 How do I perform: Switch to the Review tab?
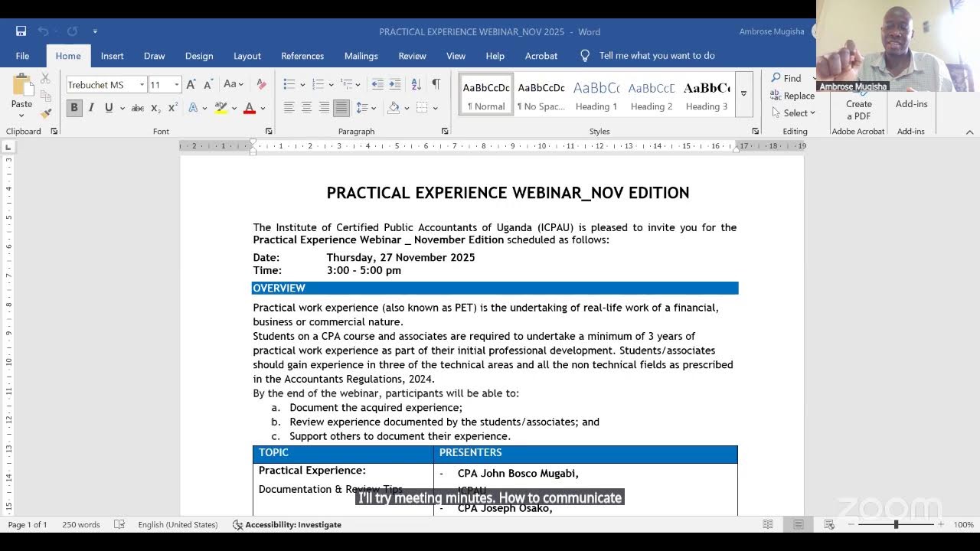pos(412,56)
